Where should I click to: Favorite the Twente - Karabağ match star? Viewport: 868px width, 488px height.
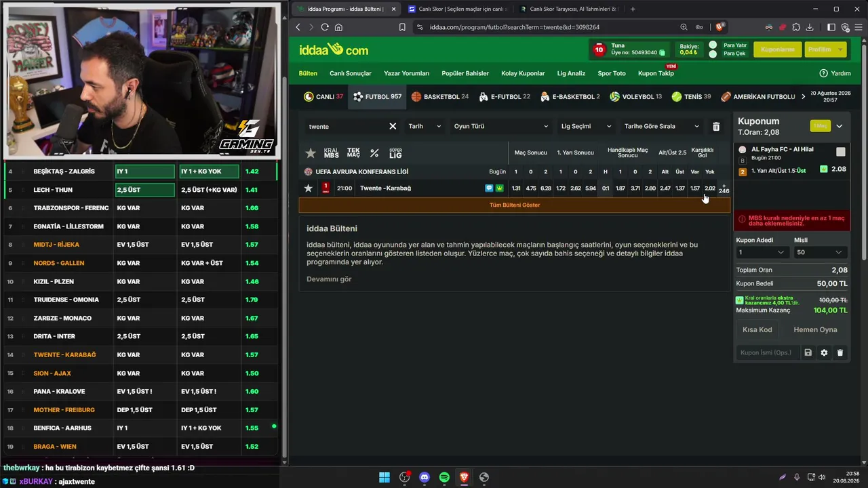click(309, 188)
